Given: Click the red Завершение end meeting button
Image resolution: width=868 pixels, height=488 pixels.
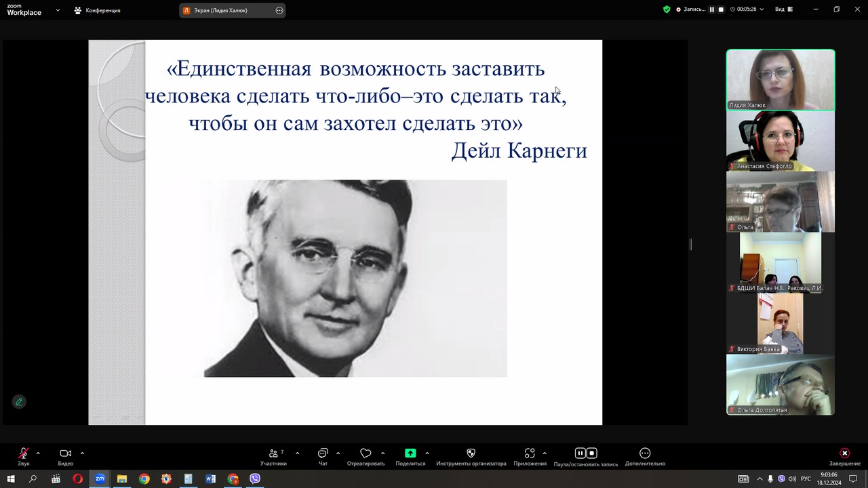Looking at the screenshot, I should (844, 453).
